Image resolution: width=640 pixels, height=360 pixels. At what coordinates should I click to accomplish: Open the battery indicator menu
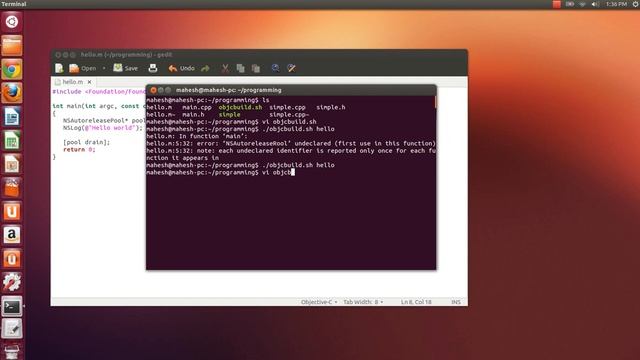[x=570, y=4]
